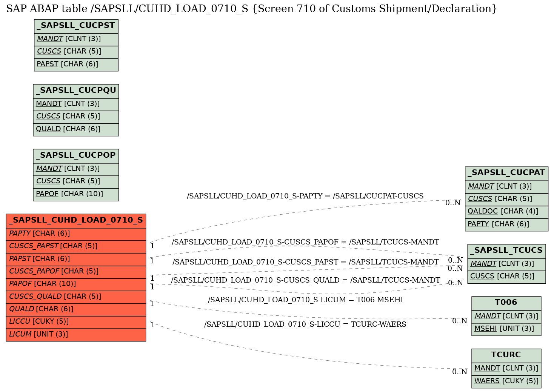Screen dimensions: 554x392
Task: Select LICUM [UNIT (3)] field
Action: [x=76, y=335]
